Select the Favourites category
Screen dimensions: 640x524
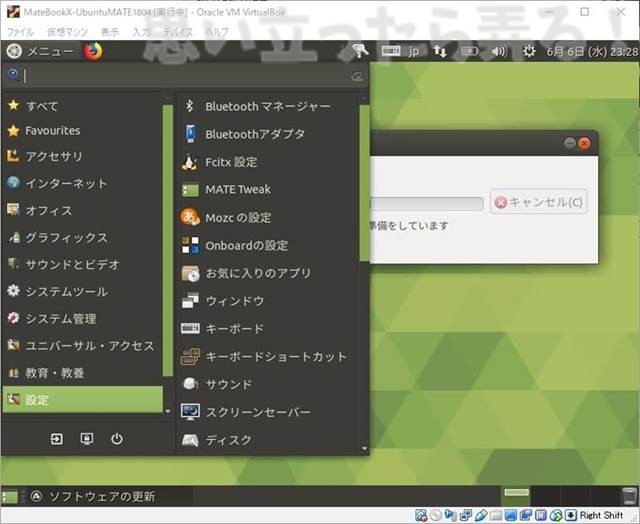coord(83,131)
